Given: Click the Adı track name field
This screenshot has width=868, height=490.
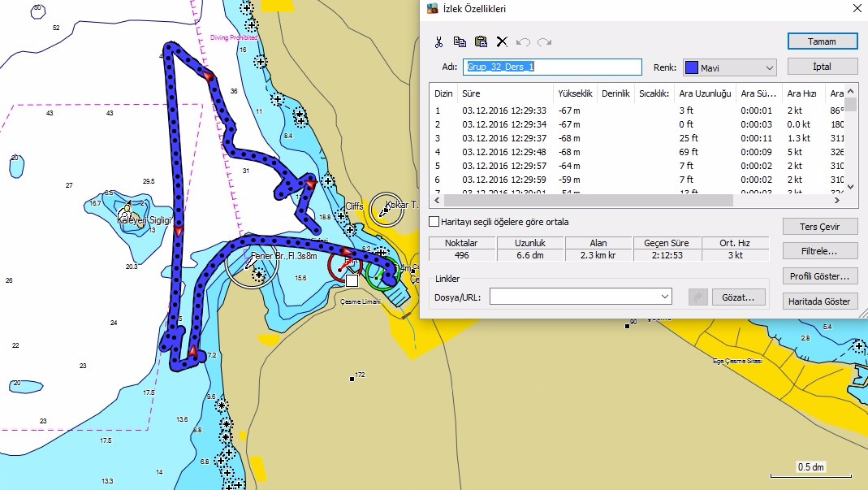Looking at the screenshot, I should 552,67.
